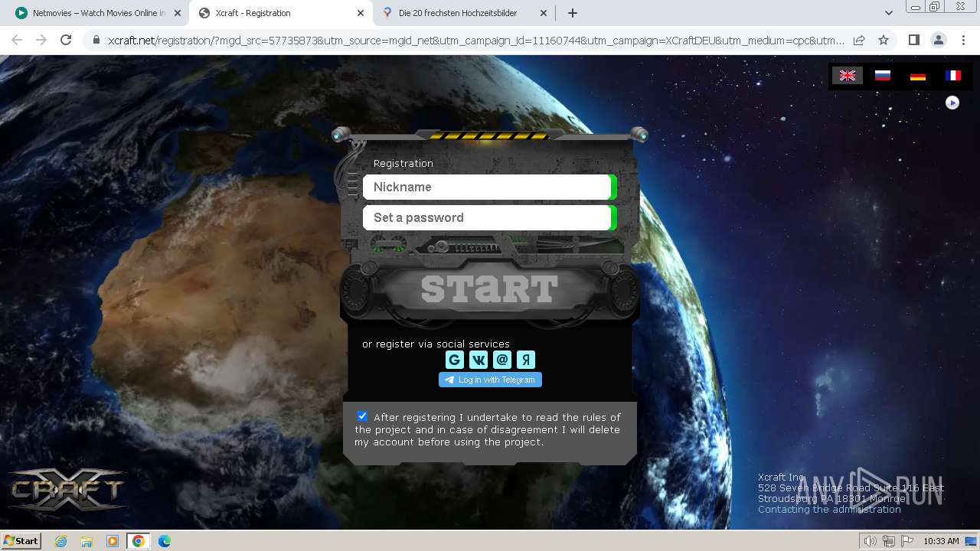Click the network tray icon
The height and width of the screenshot is (551, 980).
pyautogui.click(x=889, y=541)
